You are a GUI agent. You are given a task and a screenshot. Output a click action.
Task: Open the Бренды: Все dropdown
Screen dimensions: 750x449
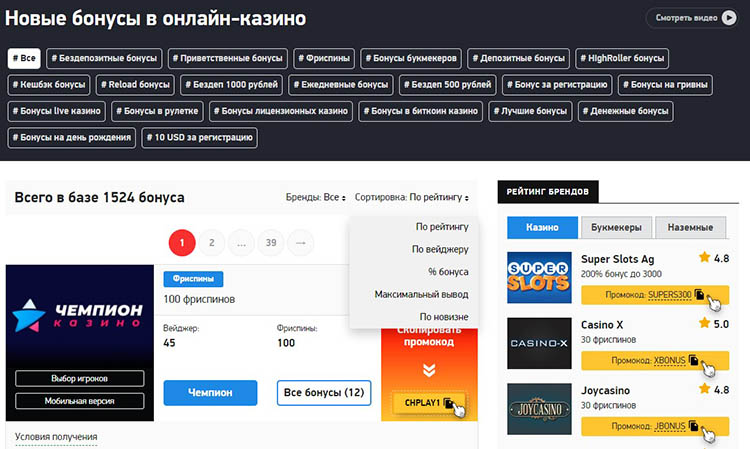click(x=315, y=197)
